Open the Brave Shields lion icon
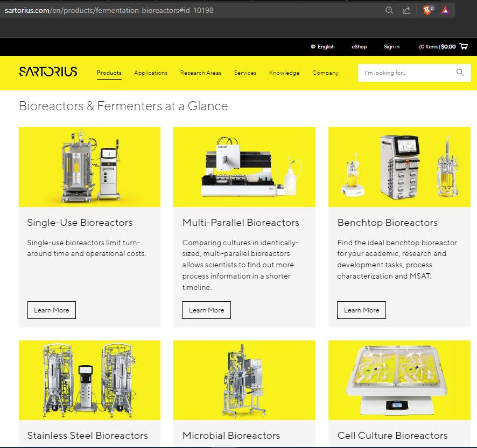 [427, 10]
